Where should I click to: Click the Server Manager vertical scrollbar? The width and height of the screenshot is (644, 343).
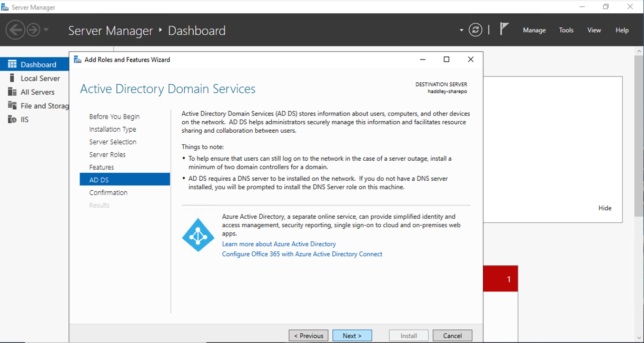click(639, 137)
